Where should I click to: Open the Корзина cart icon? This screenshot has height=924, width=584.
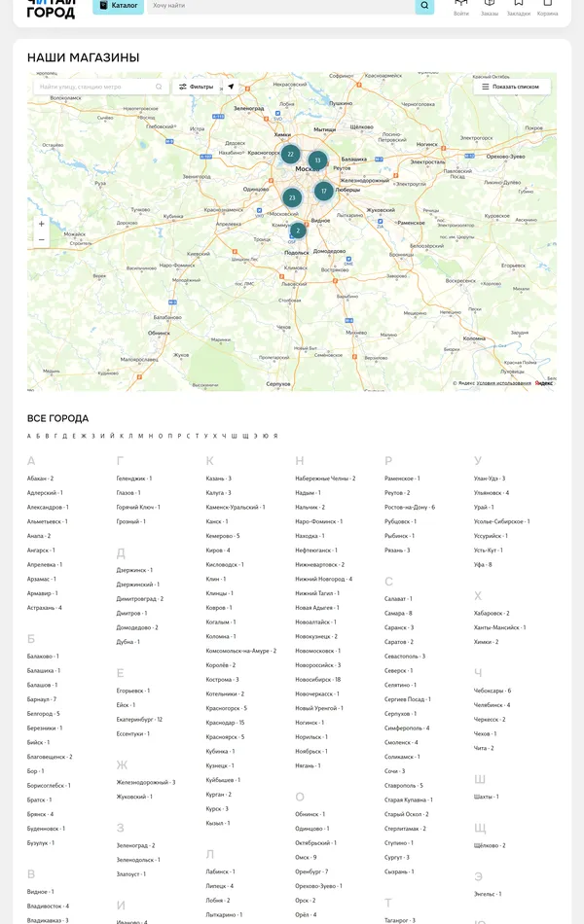tap(548, 6)
